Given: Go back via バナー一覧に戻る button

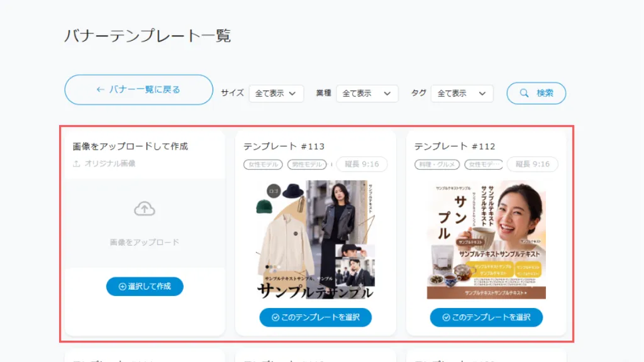Looking at the screenshot, I should (x=139, y=89).
